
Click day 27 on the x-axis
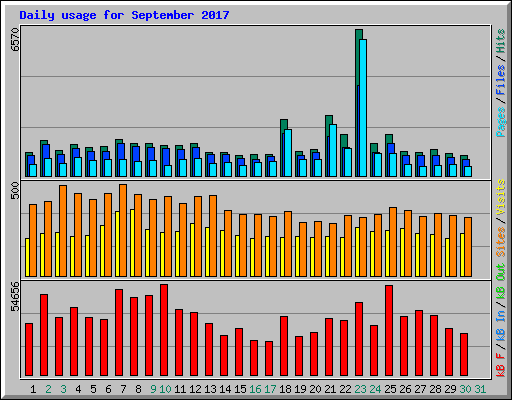(x=420, y=389)
